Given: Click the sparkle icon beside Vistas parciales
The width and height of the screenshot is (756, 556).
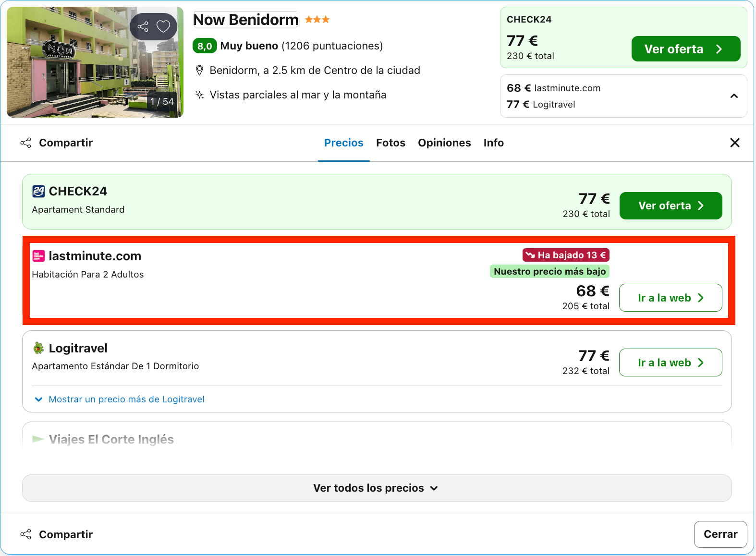Looking at the screenshot, I should (x=199, y=95).
